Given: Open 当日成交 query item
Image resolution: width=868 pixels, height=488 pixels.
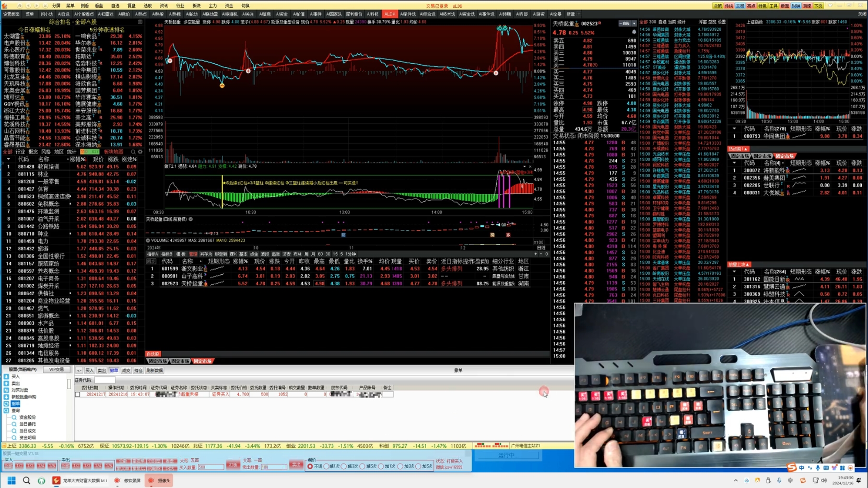Looking at the screenshot, I should (x=27, y=431).
